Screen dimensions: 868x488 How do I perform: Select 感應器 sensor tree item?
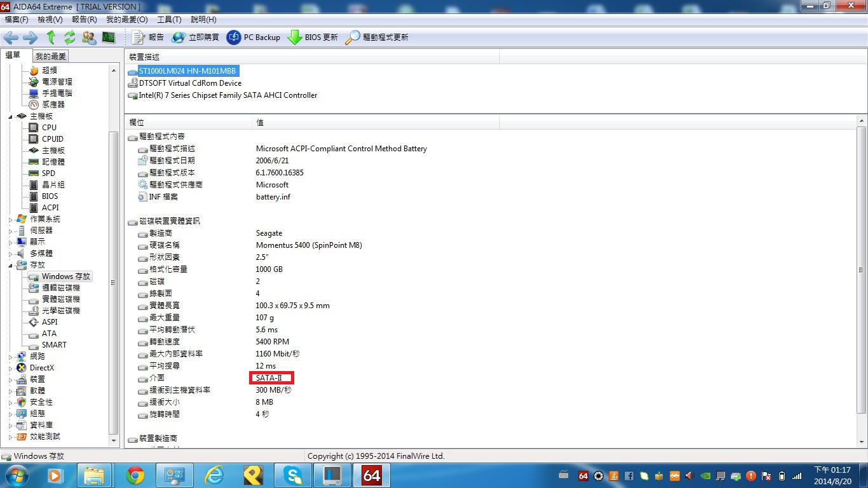point(53,105)
